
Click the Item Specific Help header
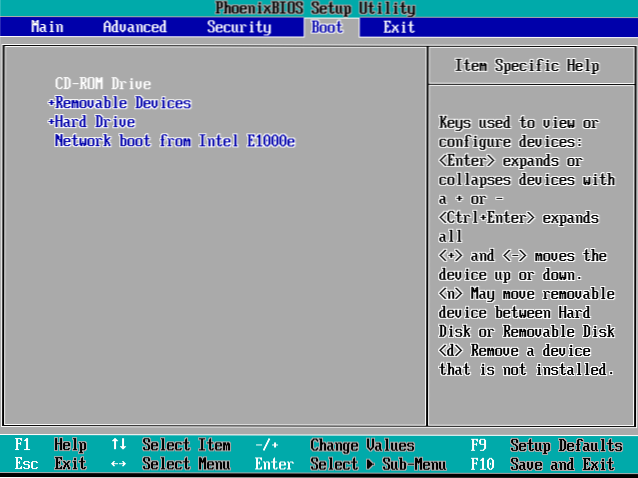click(x=527, y=66)
